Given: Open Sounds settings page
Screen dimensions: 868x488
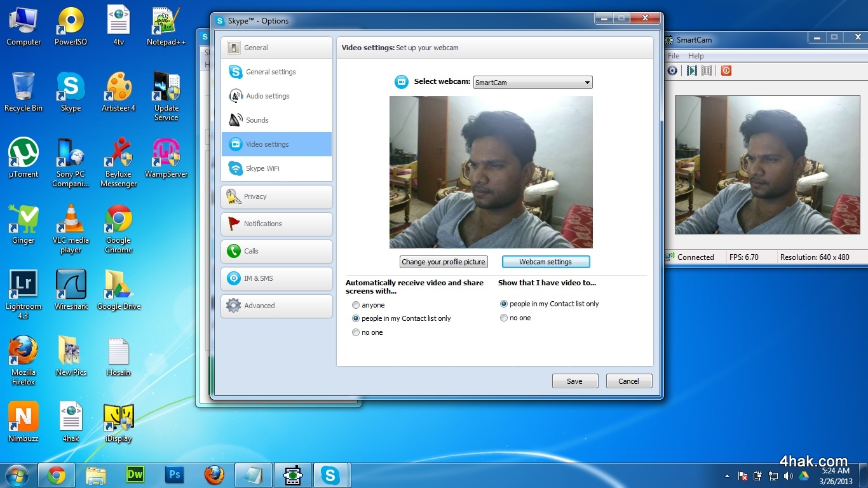Looking at the screenshot, I should click(x=276, y=120).
